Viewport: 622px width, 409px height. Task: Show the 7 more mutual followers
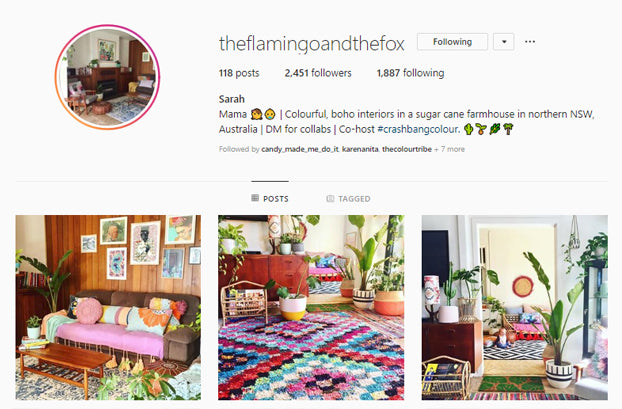[x=449, y=149]
